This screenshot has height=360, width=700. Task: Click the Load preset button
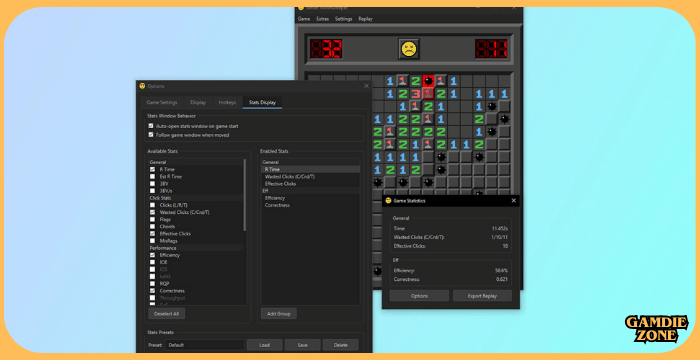click(264, 345)
